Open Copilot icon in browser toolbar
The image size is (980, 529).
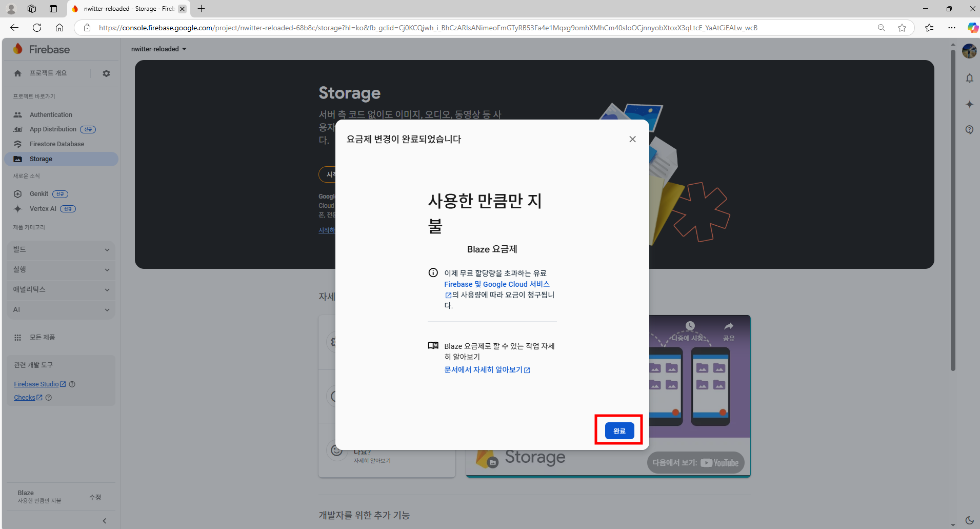(972, 28)
